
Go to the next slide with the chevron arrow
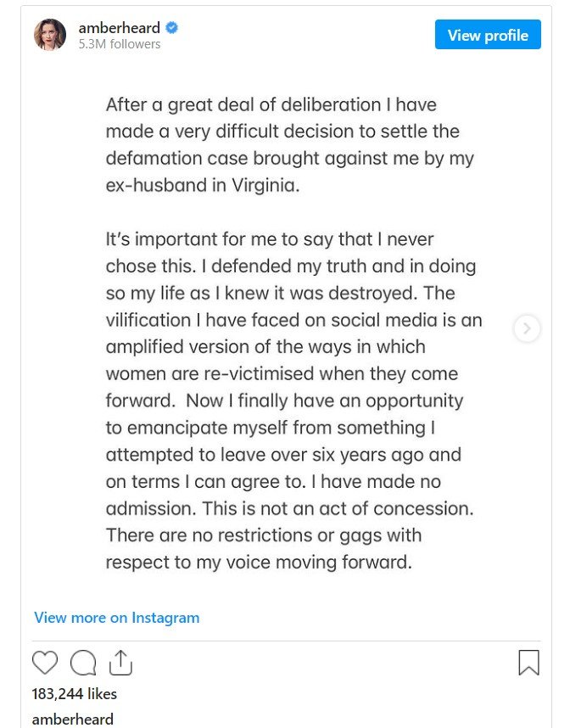point(528,328)
